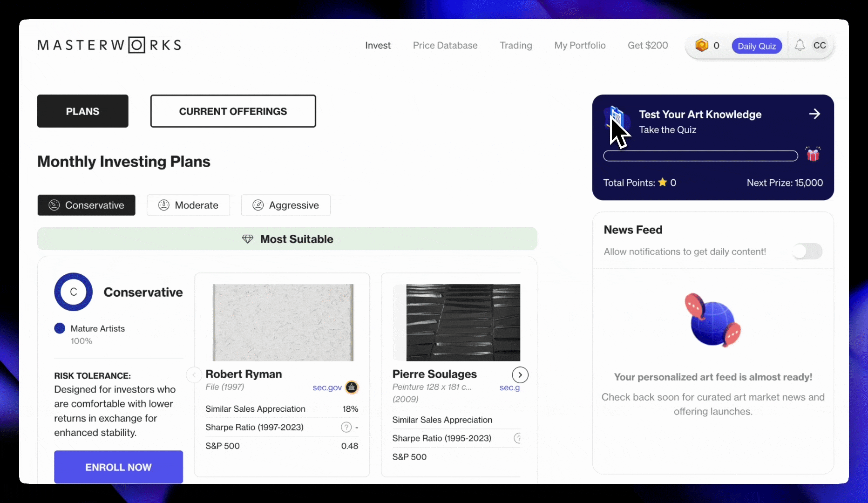
Task: Open Robert Ryman artwork thumbnail
Action: (x=283, y=322)
